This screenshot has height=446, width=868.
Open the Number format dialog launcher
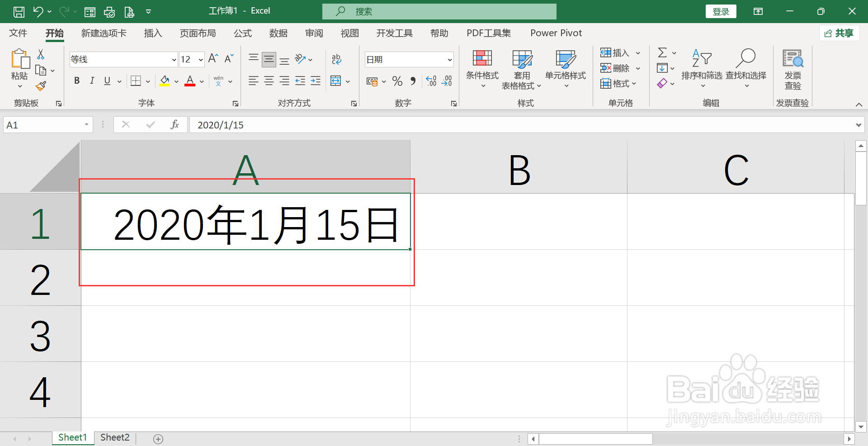(x=454, y=104)
